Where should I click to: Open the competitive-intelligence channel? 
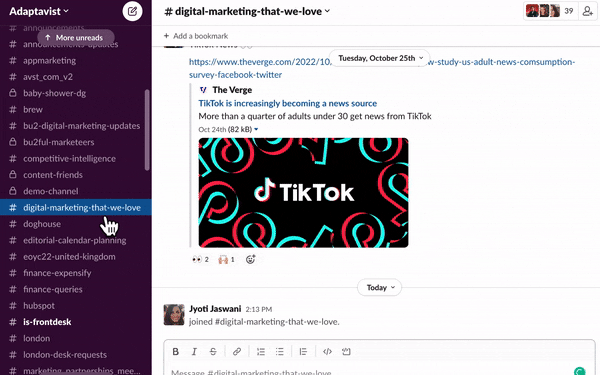(x=76, y=158)
